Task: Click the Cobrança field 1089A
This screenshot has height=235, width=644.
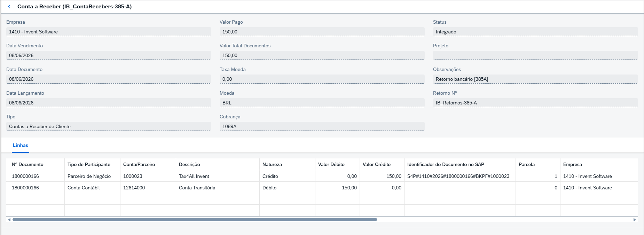Action: (x=322, y=126)
